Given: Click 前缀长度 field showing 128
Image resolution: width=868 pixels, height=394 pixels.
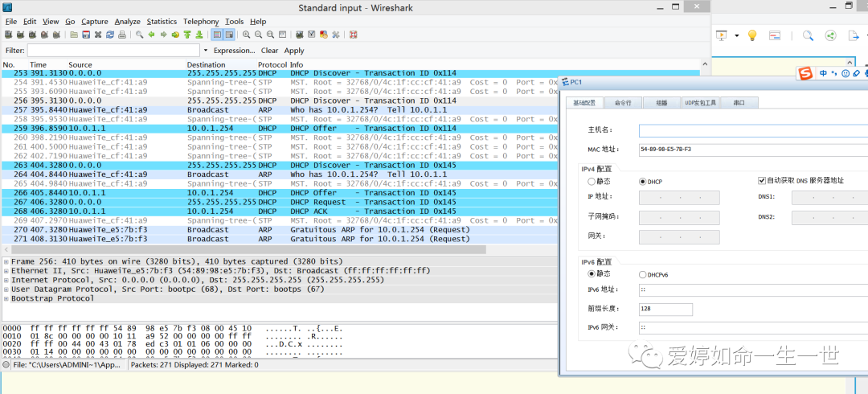Looking at the screenshot, I should [x=665, y=310].
